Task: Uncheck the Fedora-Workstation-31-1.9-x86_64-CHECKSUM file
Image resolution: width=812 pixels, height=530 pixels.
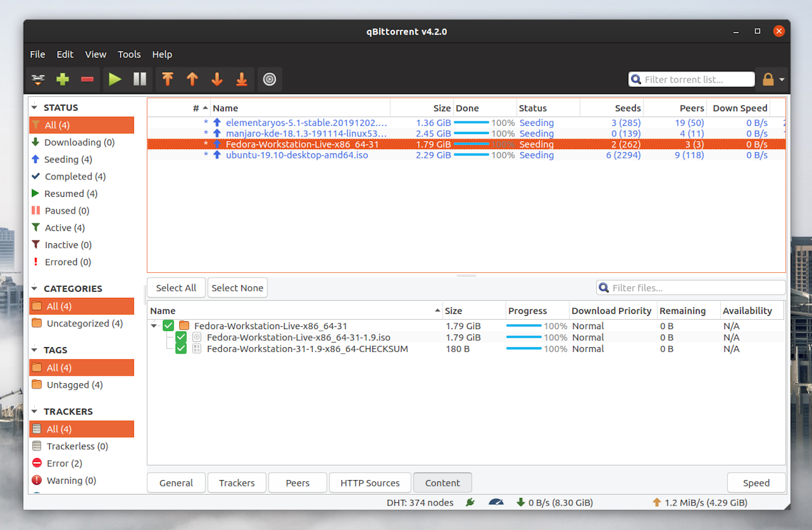Action: coord(180,349)
